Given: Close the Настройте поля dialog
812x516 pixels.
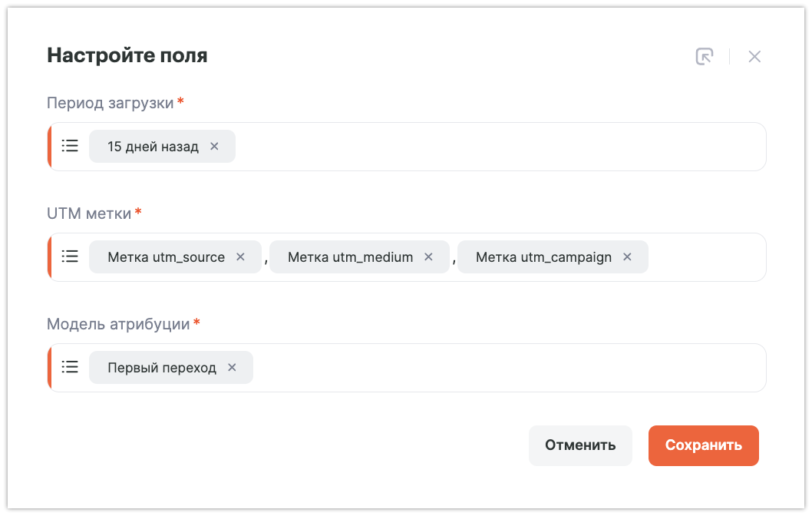Looking at the screenshot, I should click(x=754, y=57).
